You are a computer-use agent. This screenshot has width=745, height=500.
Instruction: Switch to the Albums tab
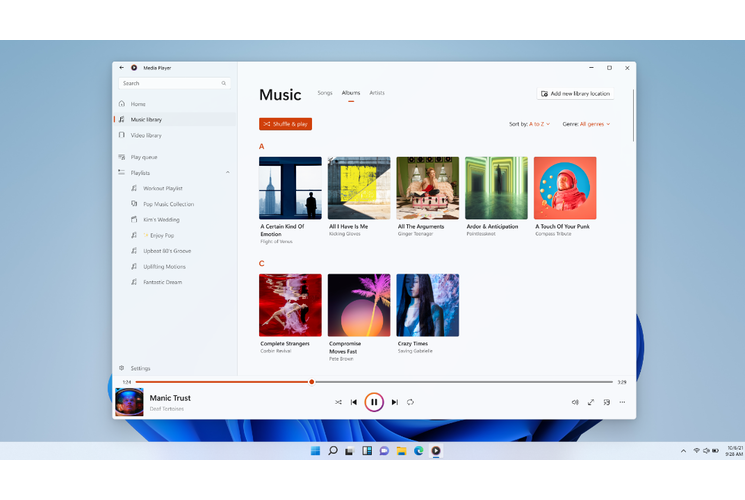click(x=351, y=93)
